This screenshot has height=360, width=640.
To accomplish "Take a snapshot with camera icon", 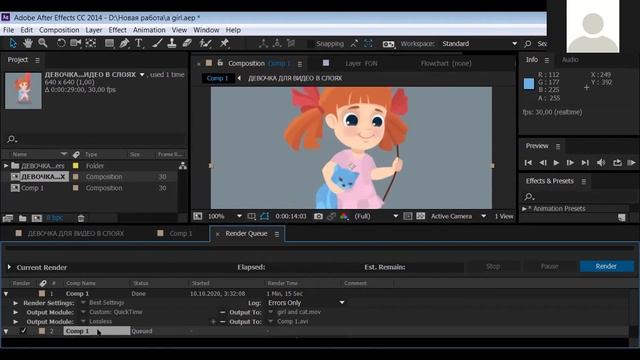I will 318,216.
